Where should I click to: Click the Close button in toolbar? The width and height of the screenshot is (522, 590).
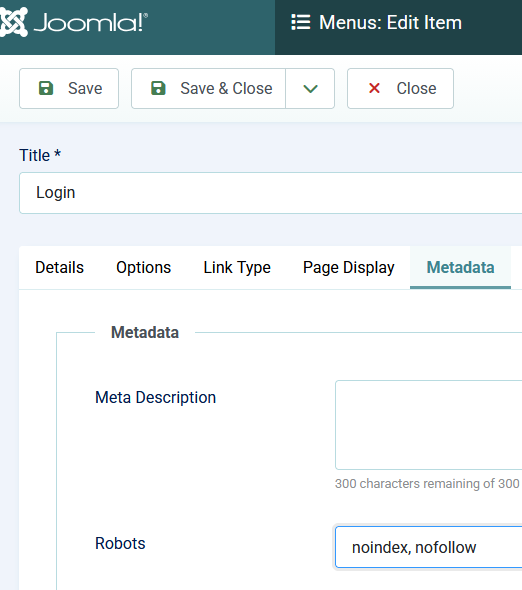coord(400,88)
